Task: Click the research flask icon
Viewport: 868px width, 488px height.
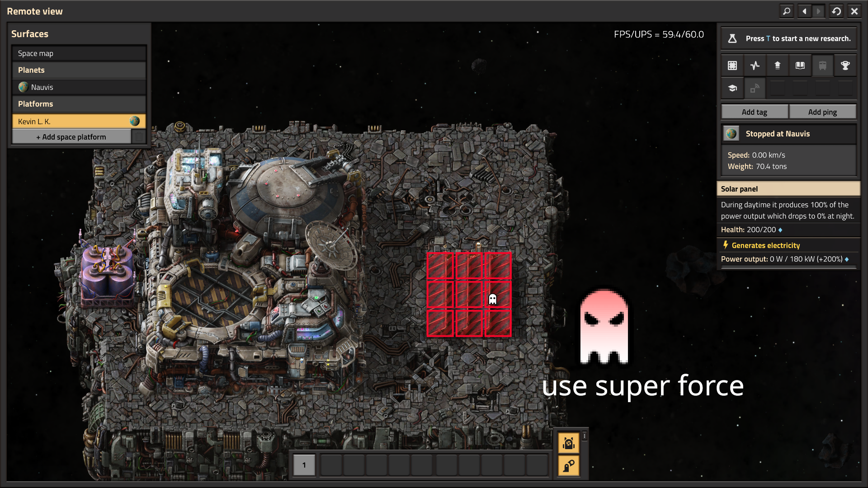Action: point(732,38)
